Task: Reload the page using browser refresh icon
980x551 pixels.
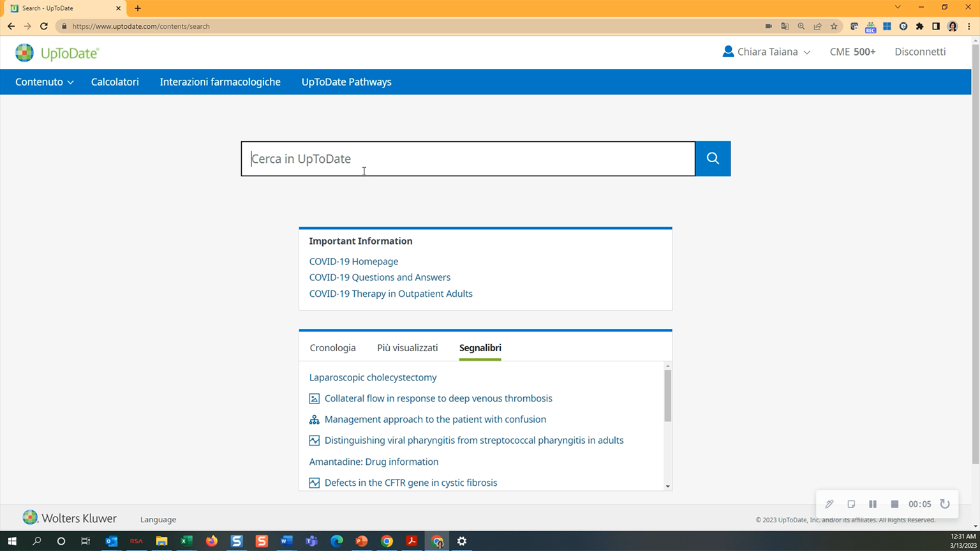Action: (44, 26)
